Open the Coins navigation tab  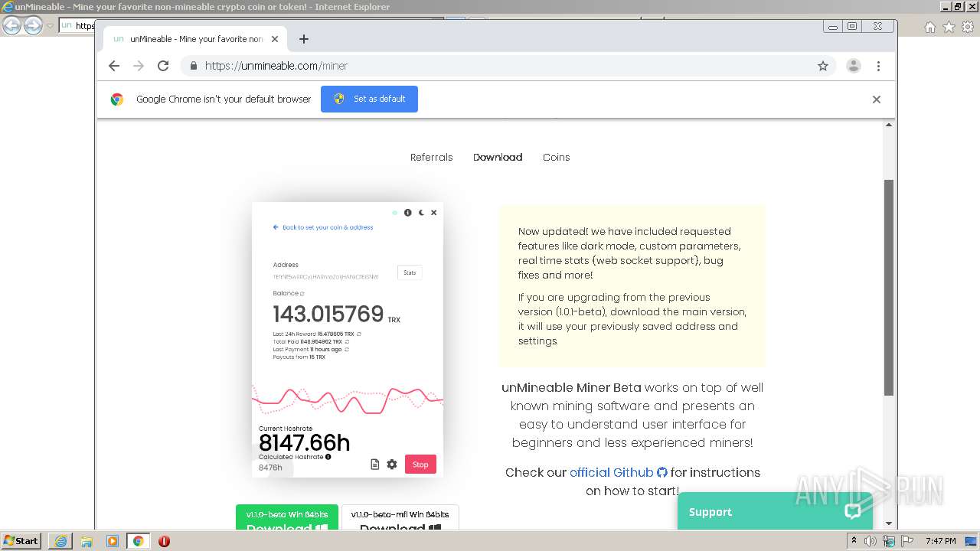pos(557,157)
